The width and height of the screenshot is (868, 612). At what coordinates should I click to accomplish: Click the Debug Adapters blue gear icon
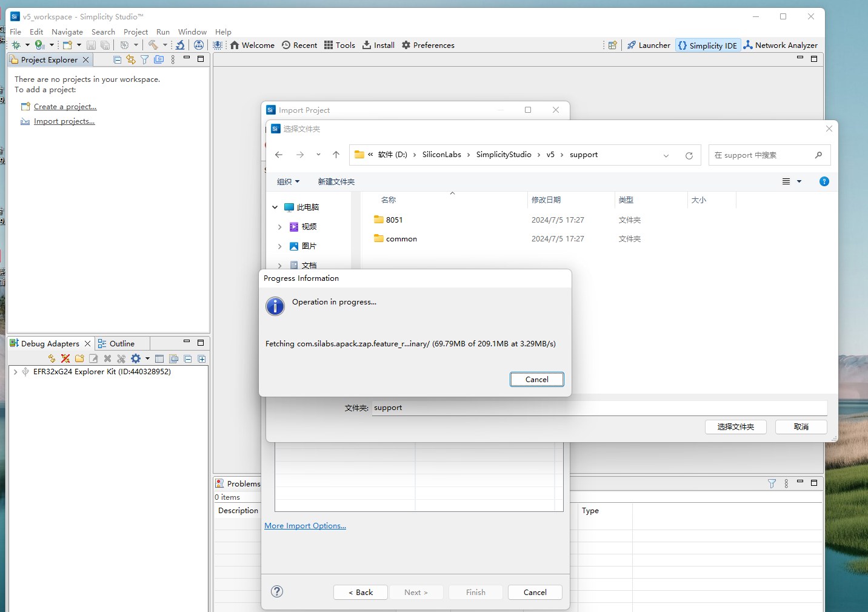(x=136, y=358)
